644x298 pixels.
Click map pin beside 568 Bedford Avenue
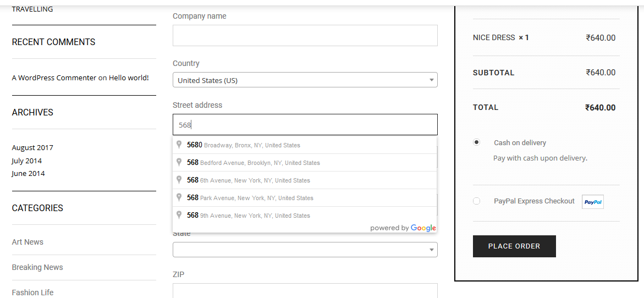[179, 162]
